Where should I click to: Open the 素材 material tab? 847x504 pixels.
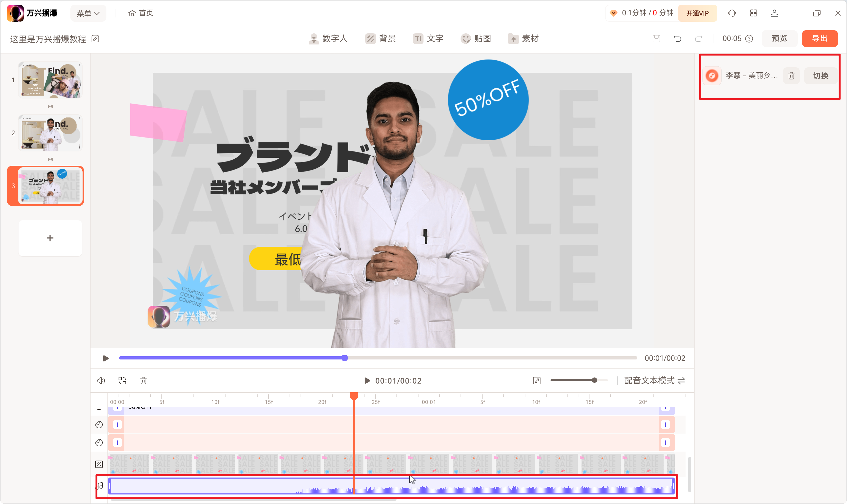click(x=523, y=39)
